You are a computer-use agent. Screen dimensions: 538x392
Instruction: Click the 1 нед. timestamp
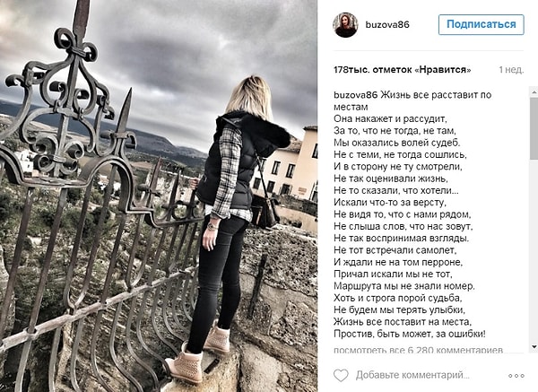tap(511, 70)
